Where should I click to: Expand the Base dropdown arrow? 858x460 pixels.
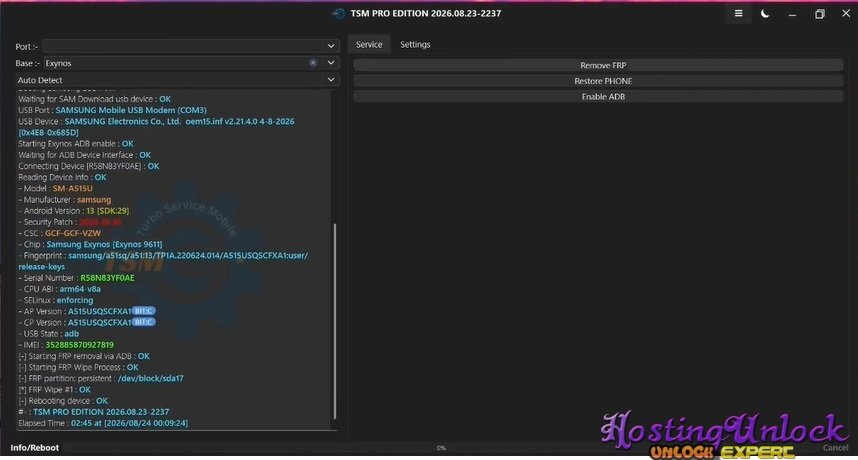(x=331, y=63)
